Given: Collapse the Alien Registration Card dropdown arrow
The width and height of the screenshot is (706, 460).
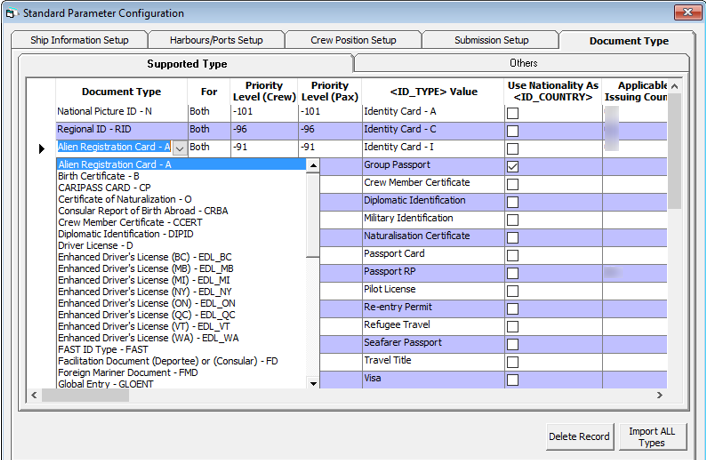Looking at the screenshot, I should (179, 149).
